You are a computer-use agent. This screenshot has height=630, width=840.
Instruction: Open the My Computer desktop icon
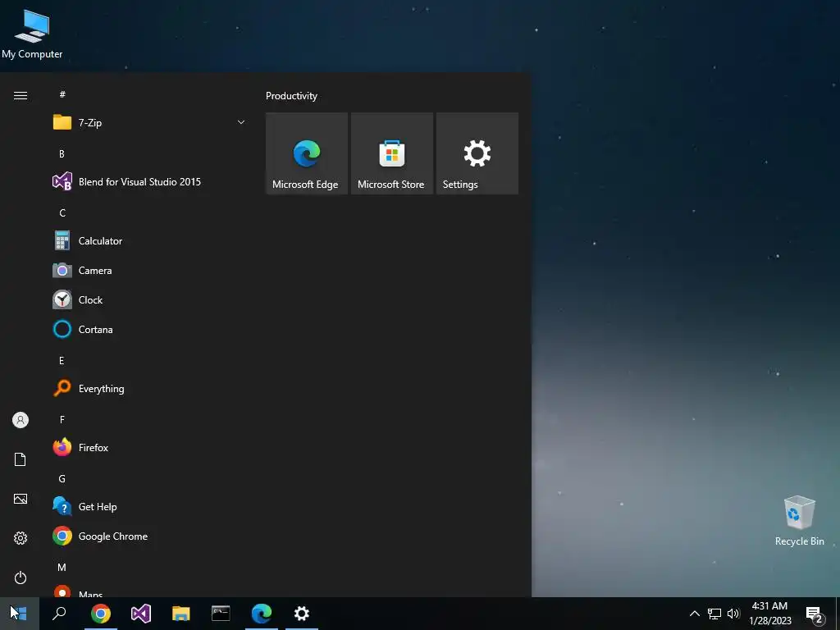[x=32, y=34]
